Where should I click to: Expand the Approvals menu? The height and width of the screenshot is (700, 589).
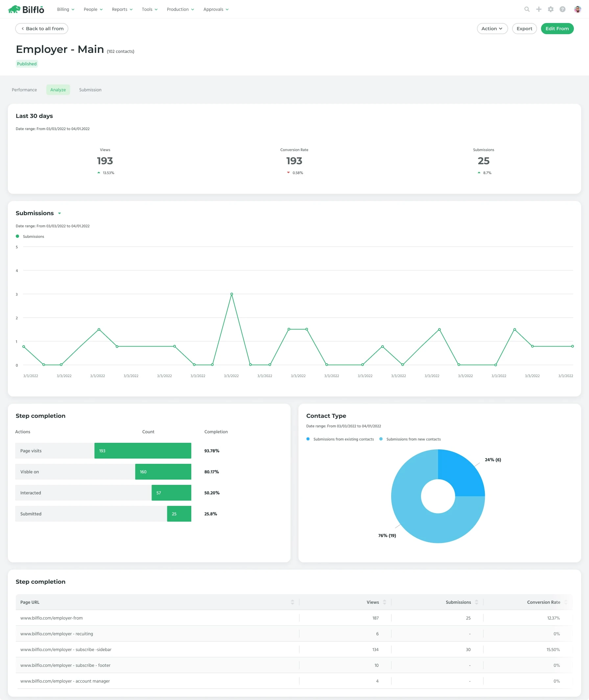pyautogui.click(x=216, y=9)
